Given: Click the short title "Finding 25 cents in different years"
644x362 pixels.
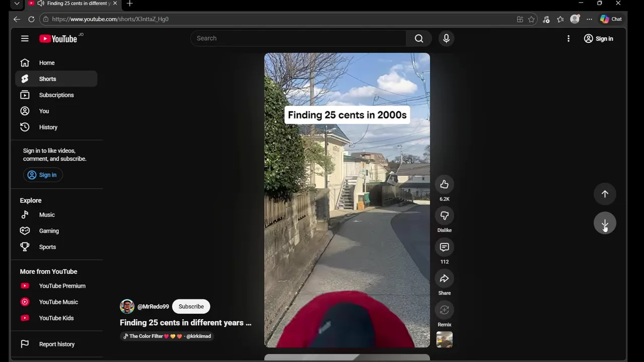Looking at the screenshot, I should (x=186, y=323).
